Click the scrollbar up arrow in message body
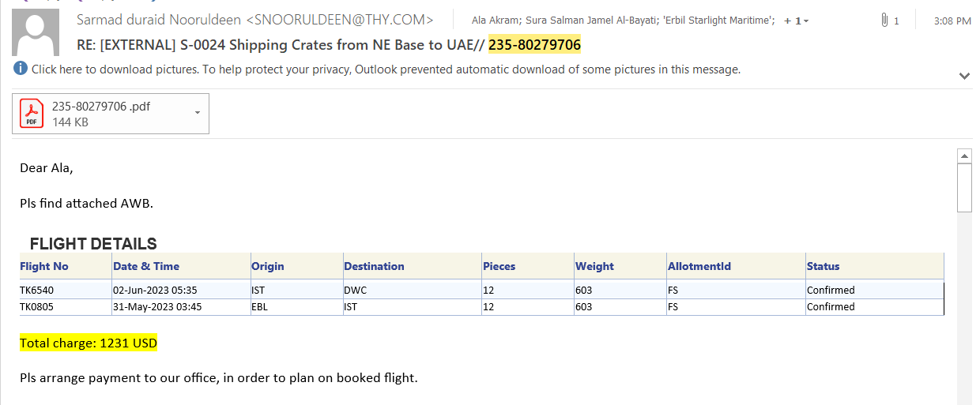Screen dimensions: 980x405 [x=964, y=155]
